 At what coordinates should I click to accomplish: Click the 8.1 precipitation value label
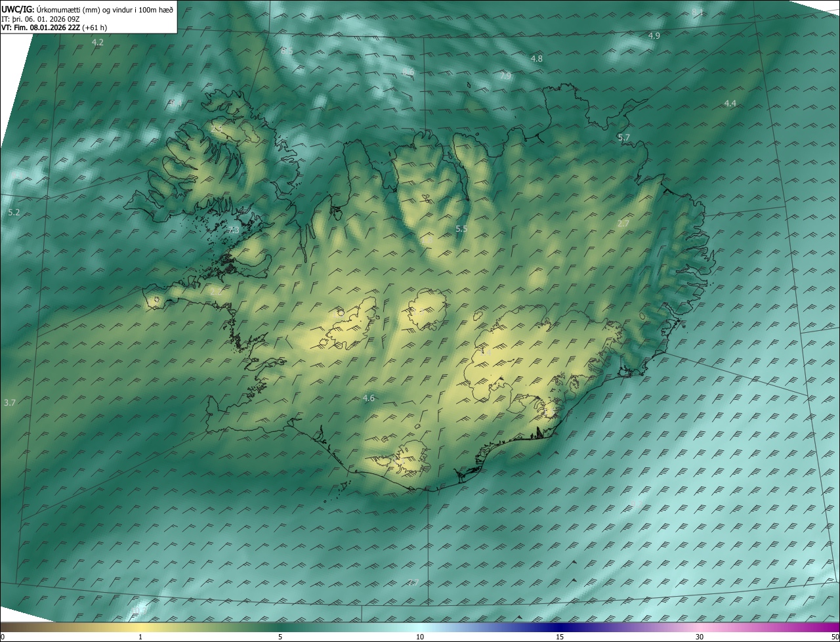698,12
